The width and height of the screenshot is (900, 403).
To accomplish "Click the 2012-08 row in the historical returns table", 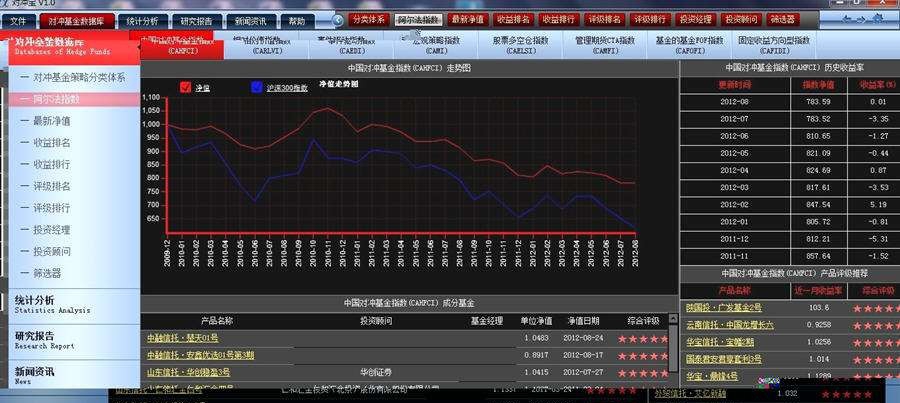I will (788, 102).
